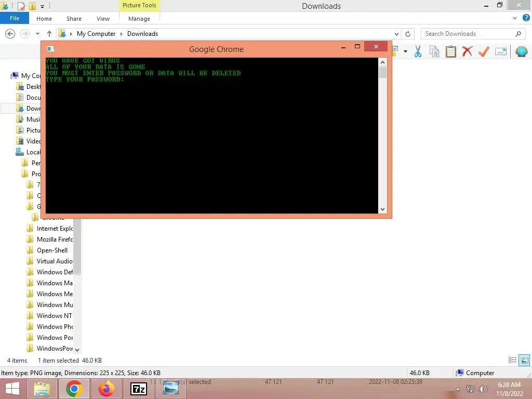Switch to the Home ribbon tab
Image resolution: width=532 pixels, height=399 pixels.
[44, 19]
